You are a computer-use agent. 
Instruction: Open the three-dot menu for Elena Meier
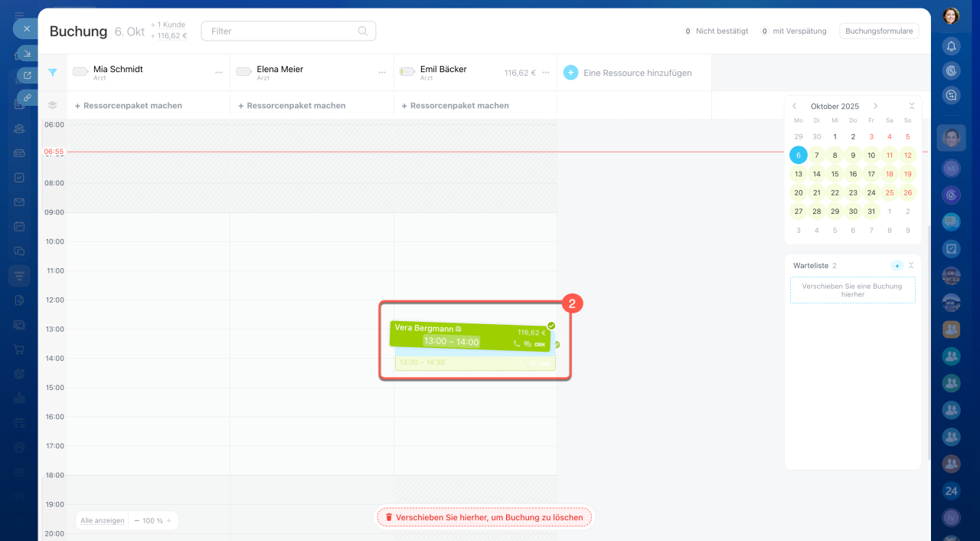click(x=382, y=73)
